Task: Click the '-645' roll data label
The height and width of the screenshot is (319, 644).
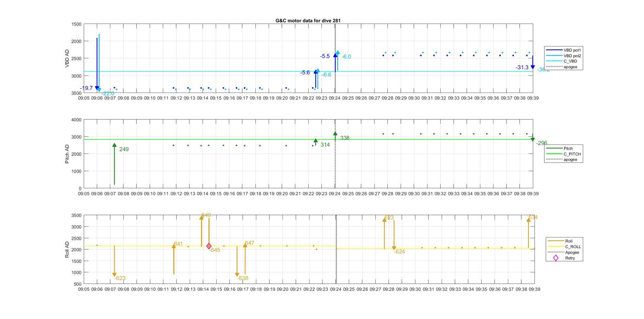Action: click(214, 250)
